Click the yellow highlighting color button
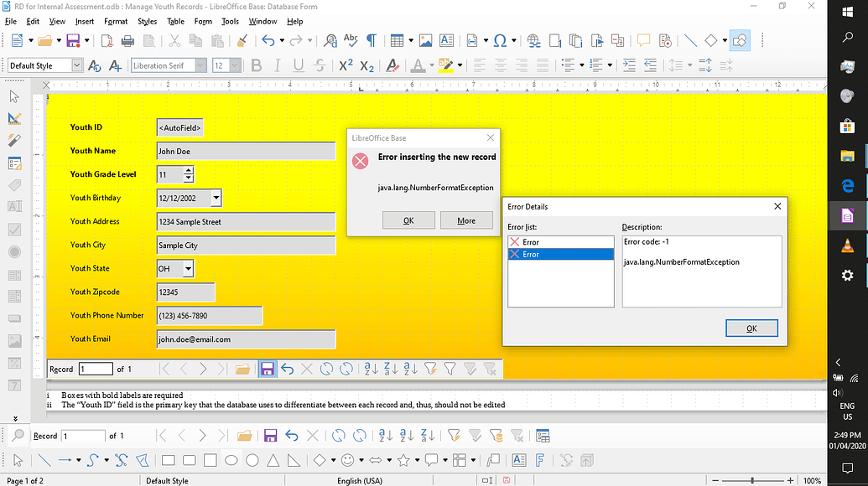Viewport: 868px width, 486px height. tap(445, 65)
